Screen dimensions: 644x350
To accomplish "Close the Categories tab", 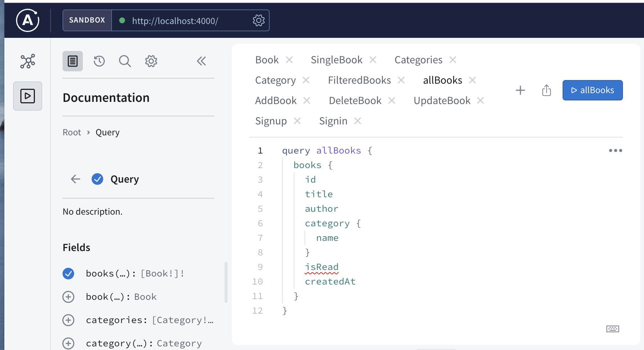I will pos(453,60).
